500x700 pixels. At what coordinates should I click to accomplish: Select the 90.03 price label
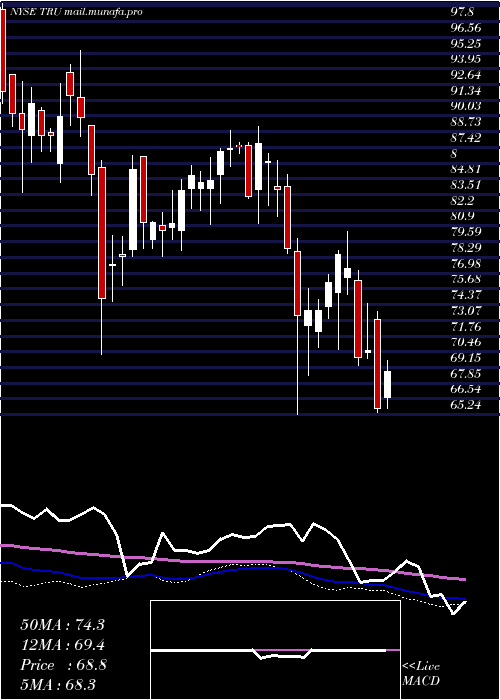(466, 106)
